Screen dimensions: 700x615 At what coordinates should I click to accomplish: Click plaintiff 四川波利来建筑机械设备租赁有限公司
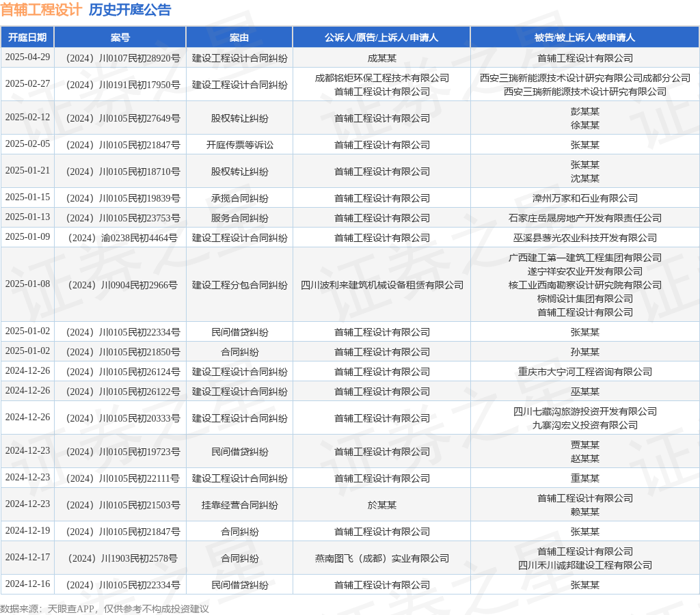(381, 285)
